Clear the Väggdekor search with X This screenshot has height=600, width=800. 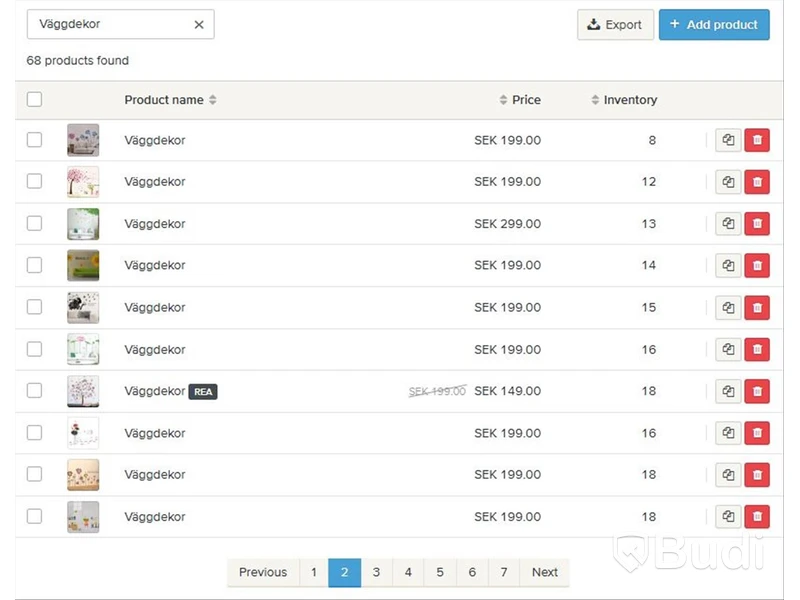(199, 24)
